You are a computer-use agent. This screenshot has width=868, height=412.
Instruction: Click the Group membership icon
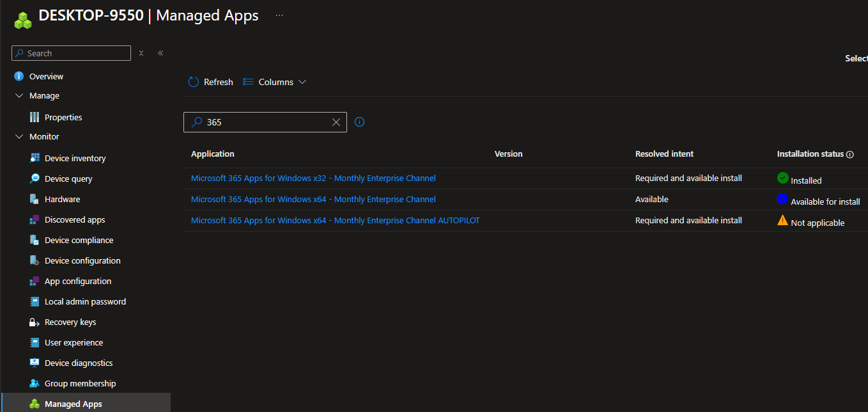(x=35, y=383)
